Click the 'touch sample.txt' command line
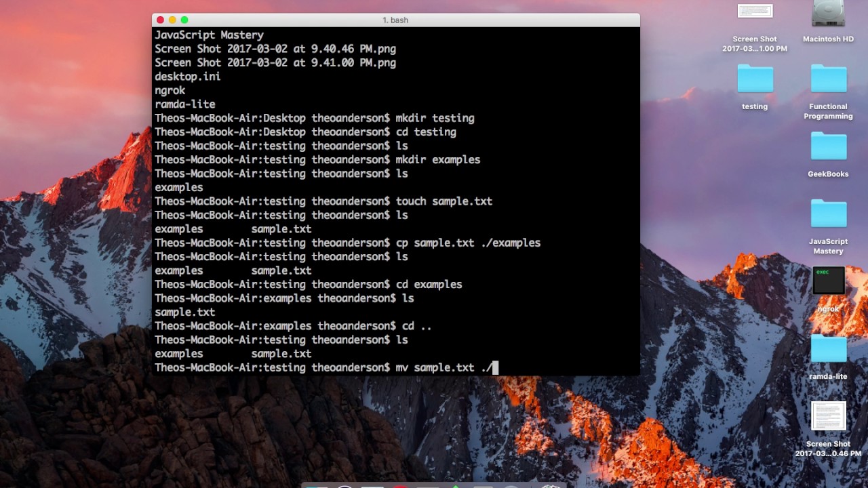868x488 pixels. coord(323,201)
